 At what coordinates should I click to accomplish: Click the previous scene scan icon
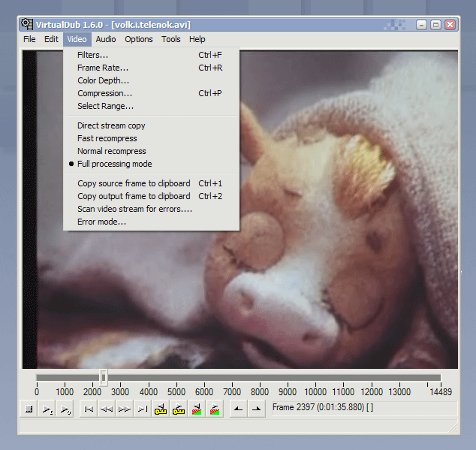click(197, 409)
